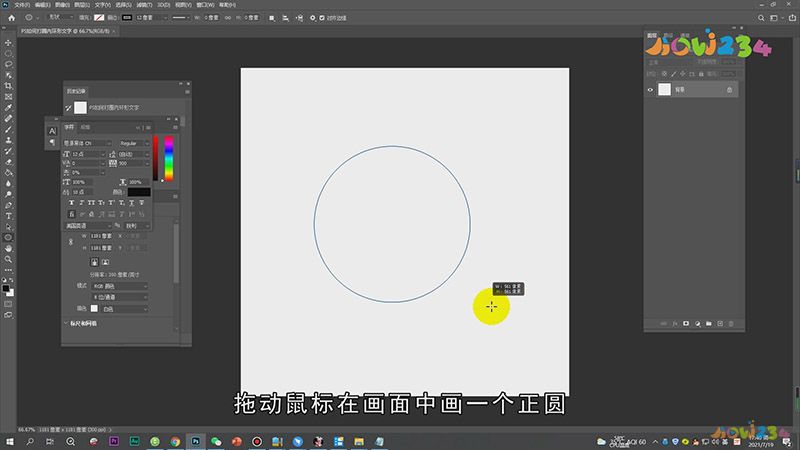The width and height of the screenshot is (800, 450).
Task: Set history brush source on snapshot
Action: (x=68, y=108)
